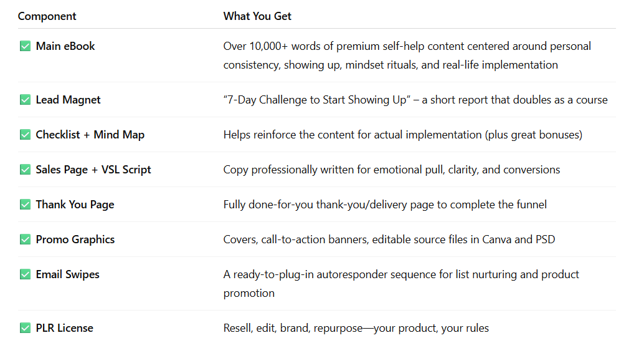
Task: Click the green checkmark beside Main eBook
Action: 25,46
